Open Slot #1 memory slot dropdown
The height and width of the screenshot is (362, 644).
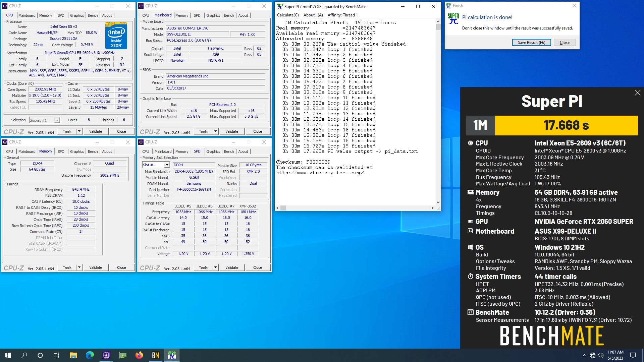(156, 165)
